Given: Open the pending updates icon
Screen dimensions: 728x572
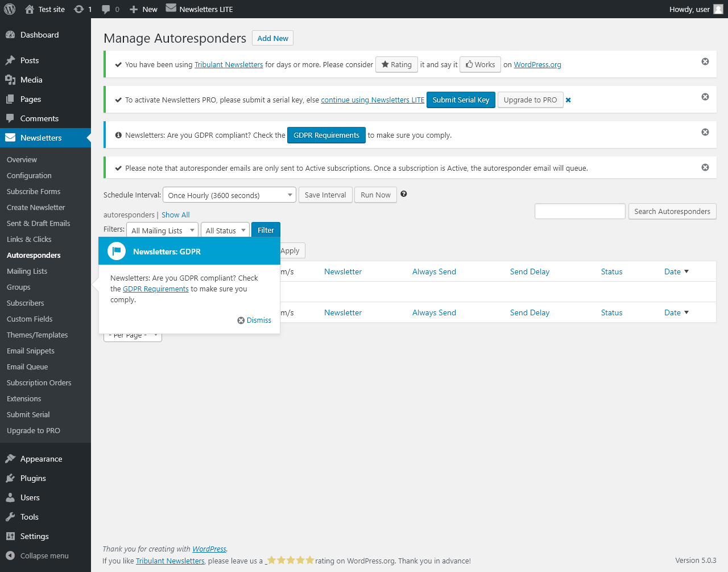Looking at the screenshot, I should pos(79,9).
